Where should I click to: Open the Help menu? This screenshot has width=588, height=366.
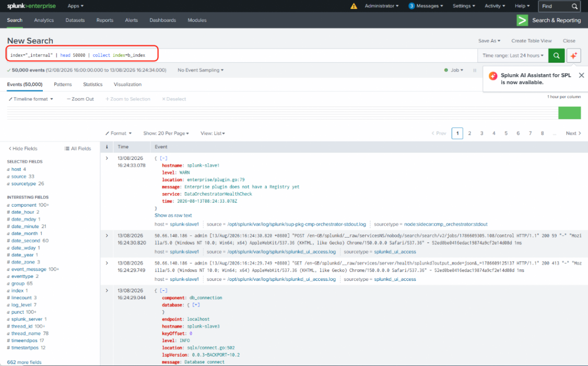click(x=522, y=6)
